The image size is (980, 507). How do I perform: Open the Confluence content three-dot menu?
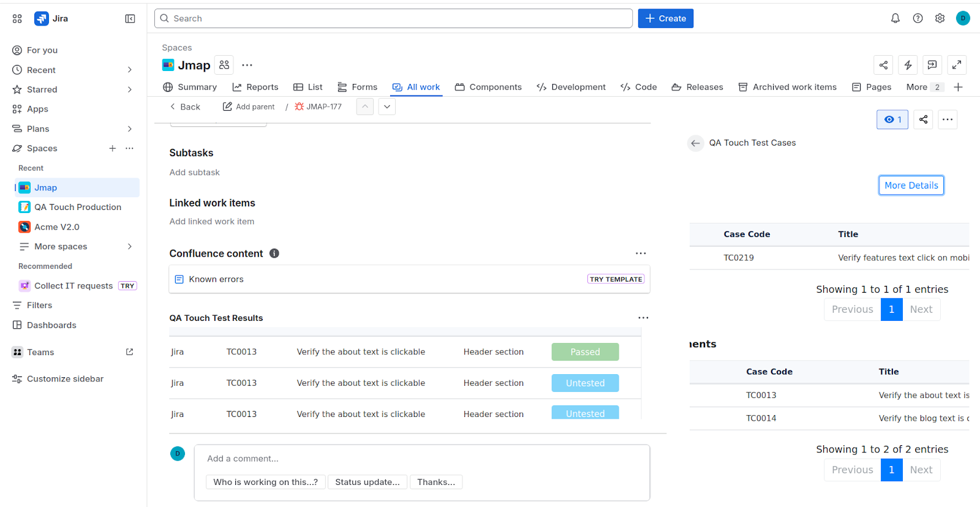(641, 254)
